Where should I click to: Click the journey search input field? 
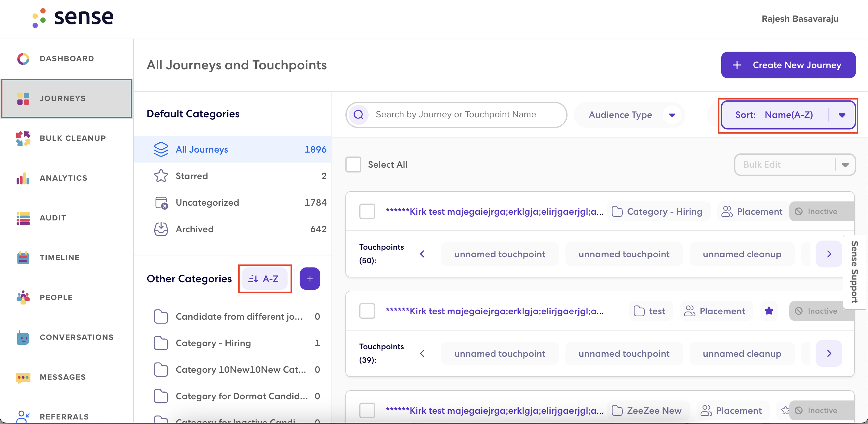pyautogui.click(x=456, y=115)
